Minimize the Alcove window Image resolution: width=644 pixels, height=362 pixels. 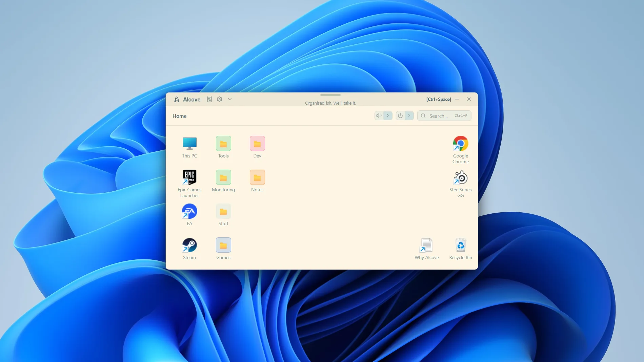tap(457, 99)
